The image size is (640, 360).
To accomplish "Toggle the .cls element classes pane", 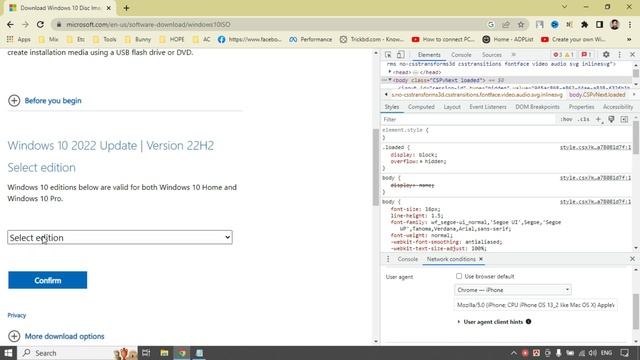I will coord(584,119).
